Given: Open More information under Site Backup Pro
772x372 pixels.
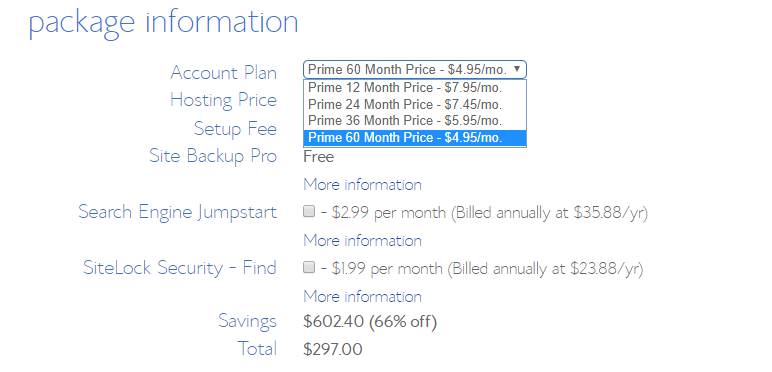Looking at the screenshot, I should (362, 185).
